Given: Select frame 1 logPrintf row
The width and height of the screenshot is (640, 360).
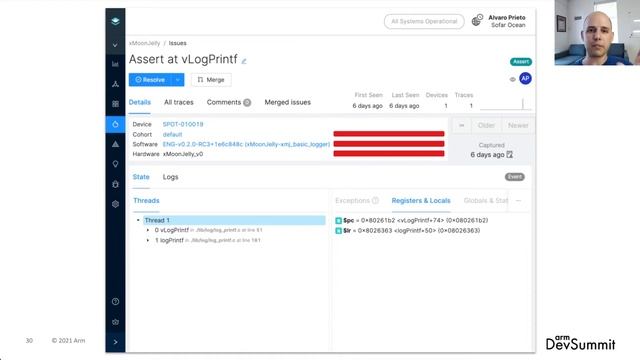Looking at the screenshot, I should click(207, 240).
